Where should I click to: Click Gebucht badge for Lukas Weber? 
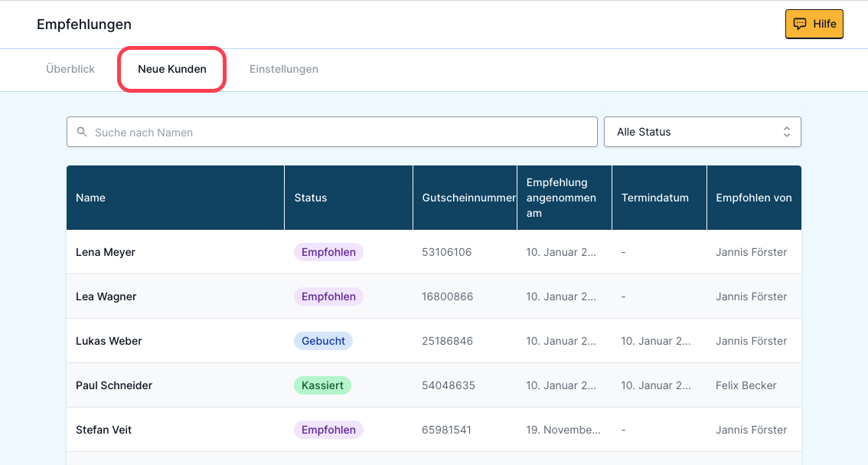[323, 341]
